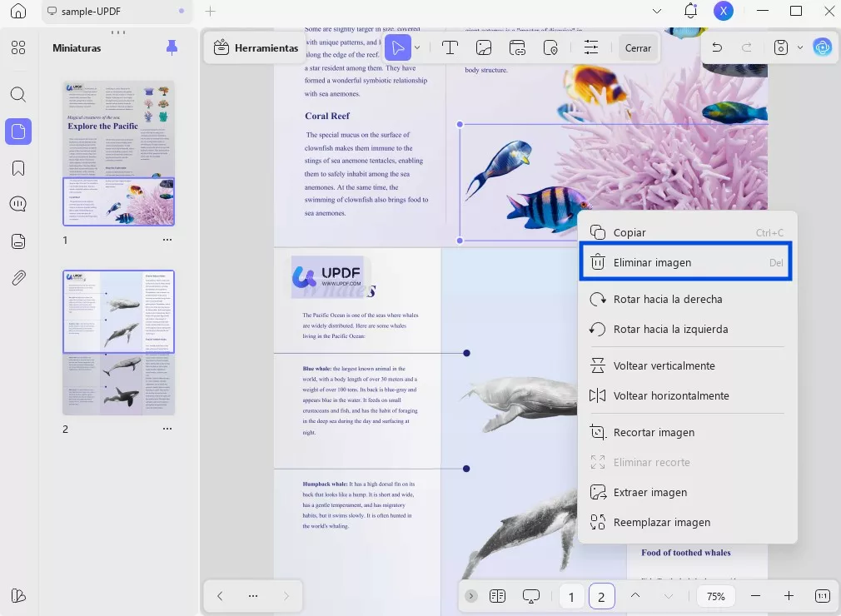Zoom out with the minus button
Screen dimensions: 841x616
pyautogui.click(x=756, y=596)
